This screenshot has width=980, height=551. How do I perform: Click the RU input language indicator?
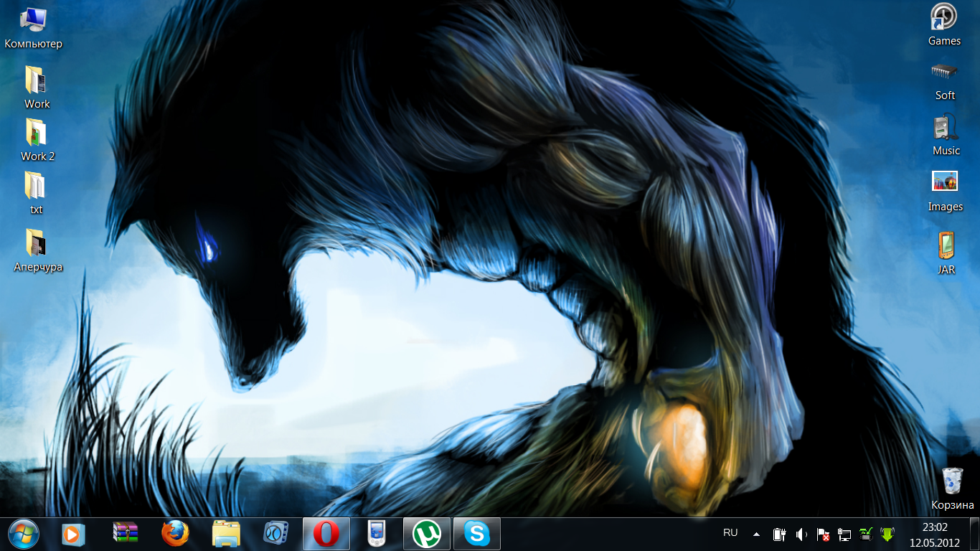click(x=730, y=533)
